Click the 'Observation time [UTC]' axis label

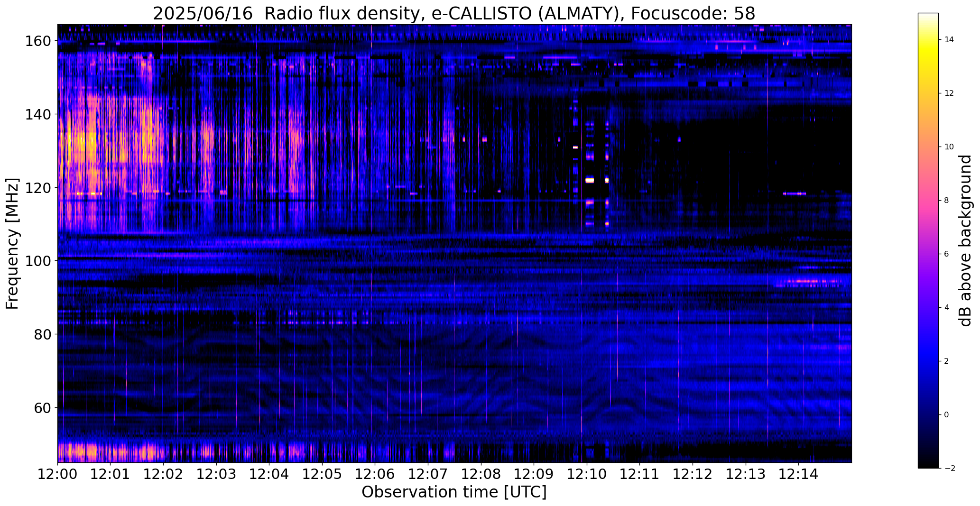[454, 492]
